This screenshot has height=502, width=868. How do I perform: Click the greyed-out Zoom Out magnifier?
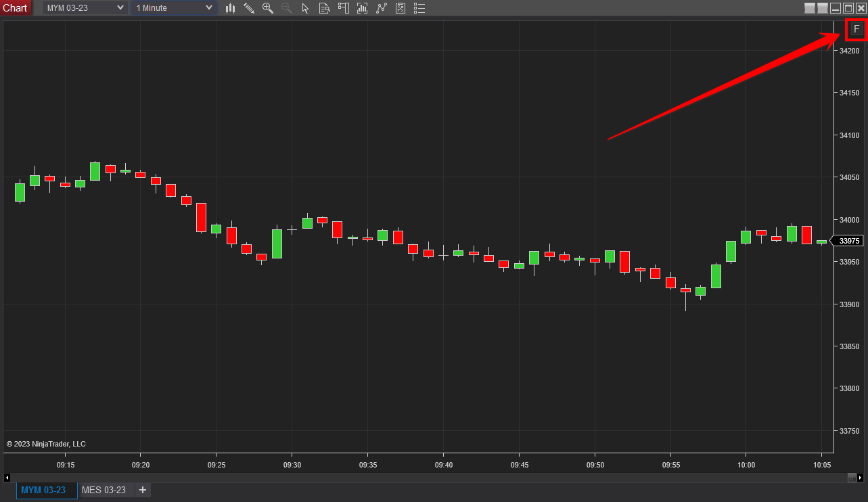point(286,8)
